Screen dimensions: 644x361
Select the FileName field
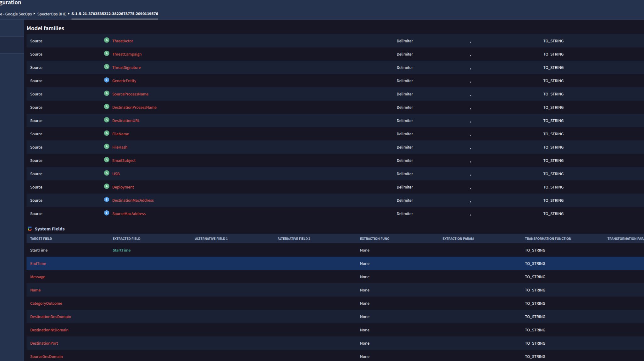[x=120, y=134]
